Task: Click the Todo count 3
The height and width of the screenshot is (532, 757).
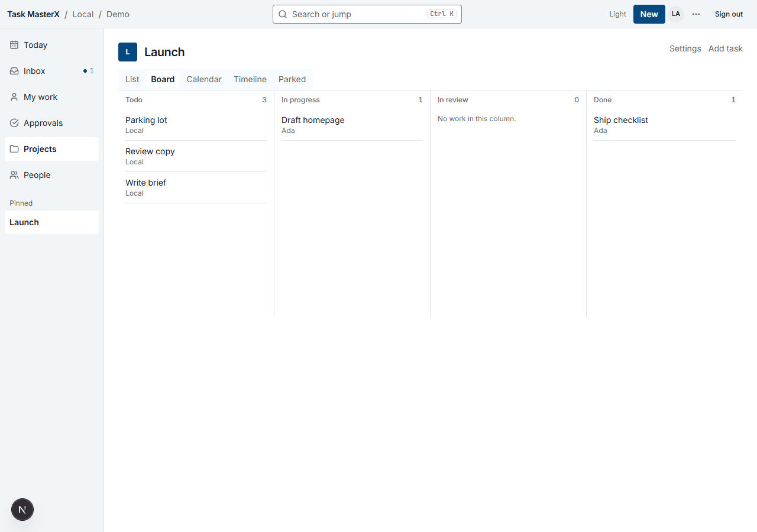Action: [264, 100]
